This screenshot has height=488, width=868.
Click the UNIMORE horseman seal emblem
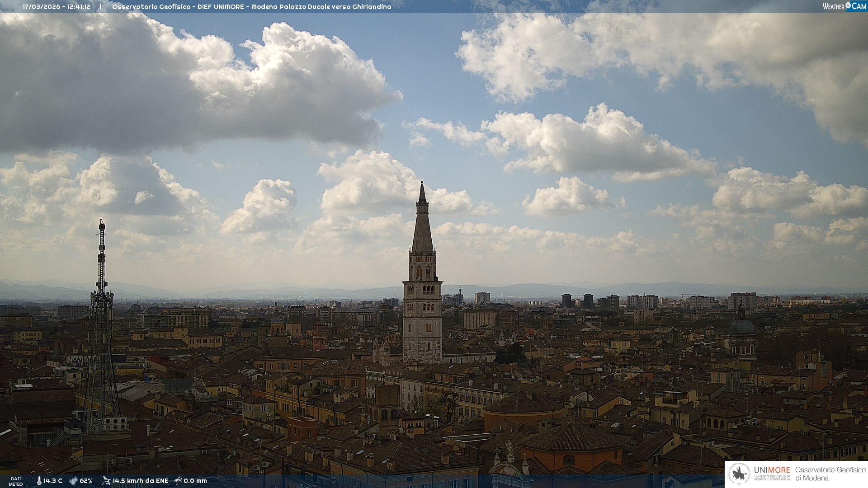740,474
